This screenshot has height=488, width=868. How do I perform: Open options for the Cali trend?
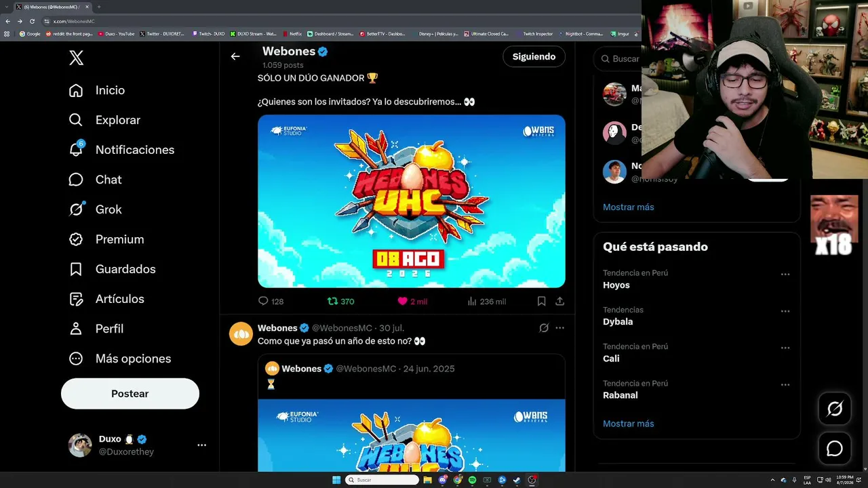[x=785, y=348]
